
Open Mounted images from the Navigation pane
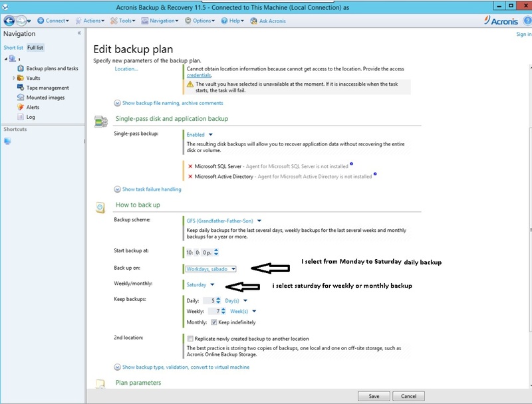tap(46, 98)
